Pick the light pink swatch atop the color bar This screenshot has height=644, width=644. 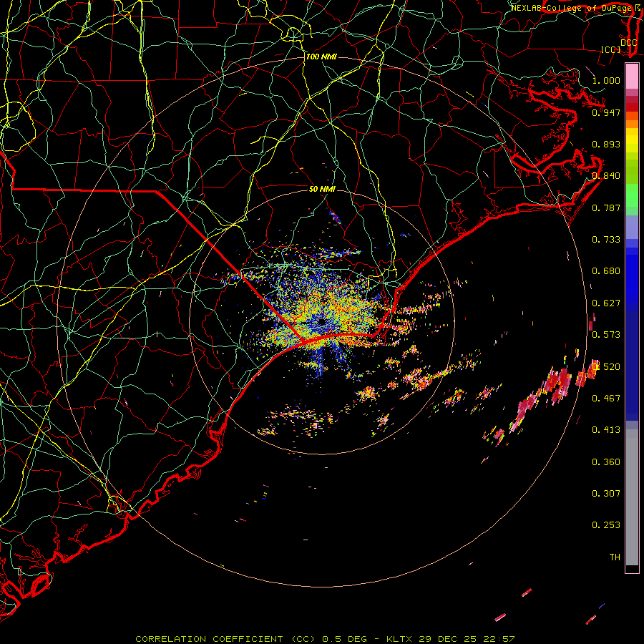tap(632, 76)
